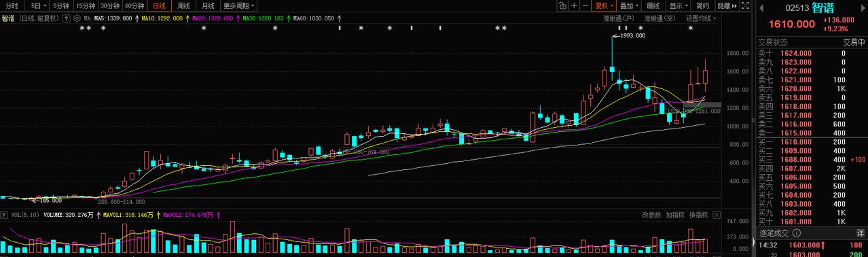
Task: Switch to 月线 monthly chart
Action: (x=208, y=5)
